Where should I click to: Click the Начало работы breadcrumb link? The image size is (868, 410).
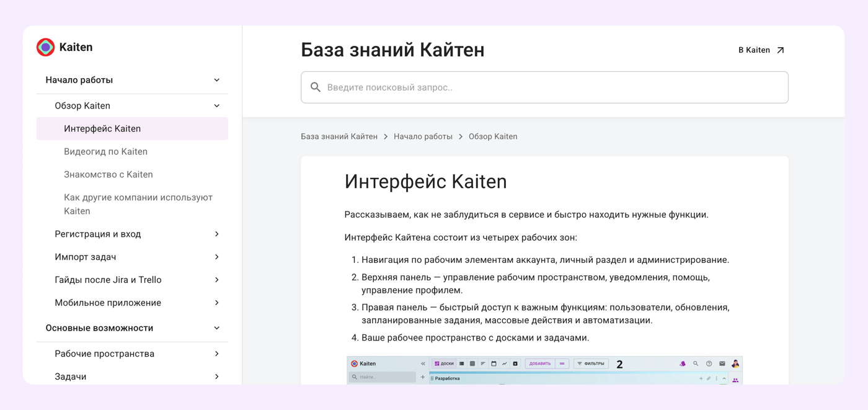click(423, 136)
